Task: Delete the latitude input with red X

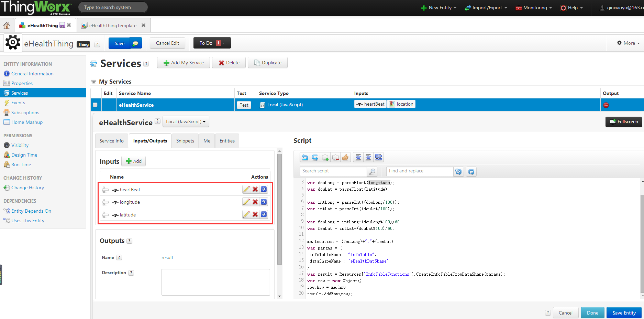Action: (x=255, y=214)
